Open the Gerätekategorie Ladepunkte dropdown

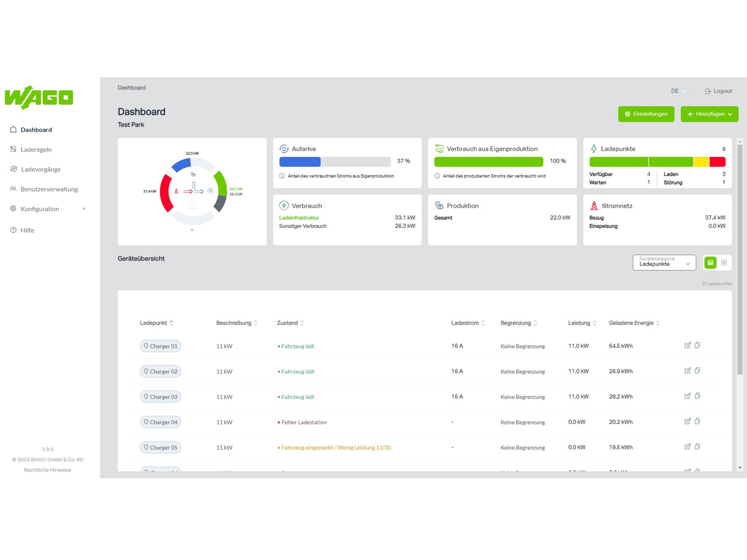pyautogui.click(x=664, y=262)
